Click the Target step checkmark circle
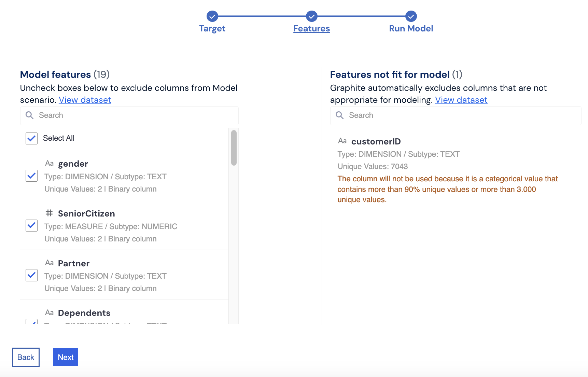588x377 pixels. 212,16
